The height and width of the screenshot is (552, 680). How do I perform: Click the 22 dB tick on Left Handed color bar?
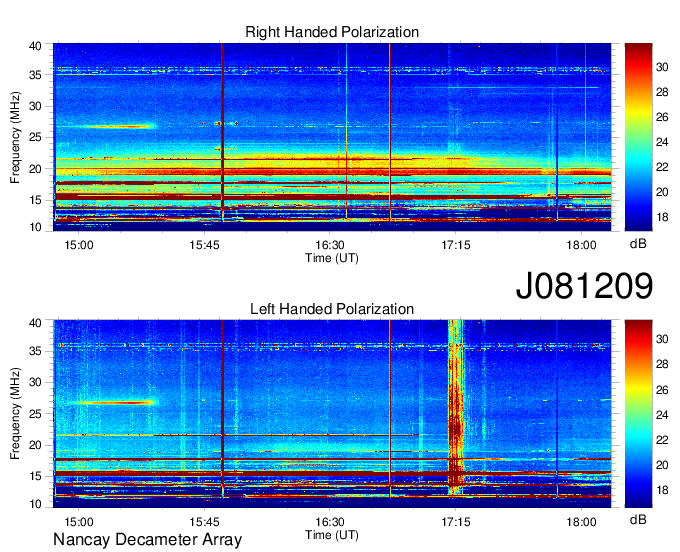(x=662, y=441)
